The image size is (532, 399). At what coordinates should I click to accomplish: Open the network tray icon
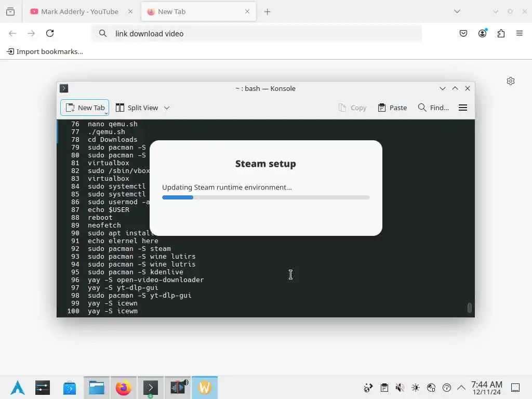pyautogui.click(x=431, y=388)
